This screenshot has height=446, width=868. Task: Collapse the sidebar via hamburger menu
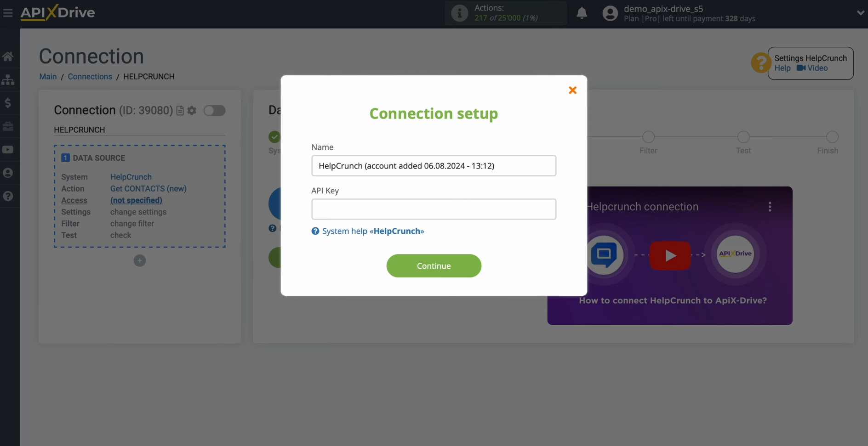(8, 12)
